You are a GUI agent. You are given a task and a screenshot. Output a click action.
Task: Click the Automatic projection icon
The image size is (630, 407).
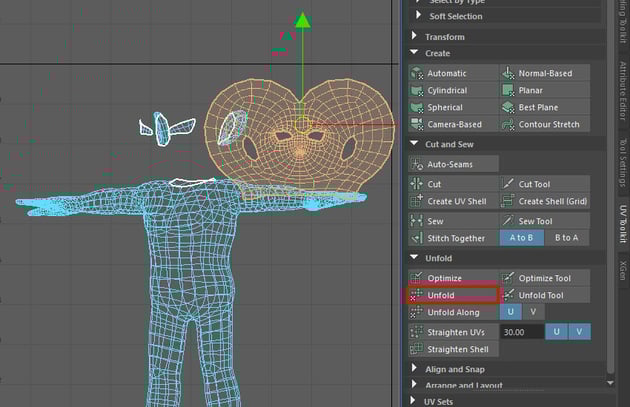[418, 74]
